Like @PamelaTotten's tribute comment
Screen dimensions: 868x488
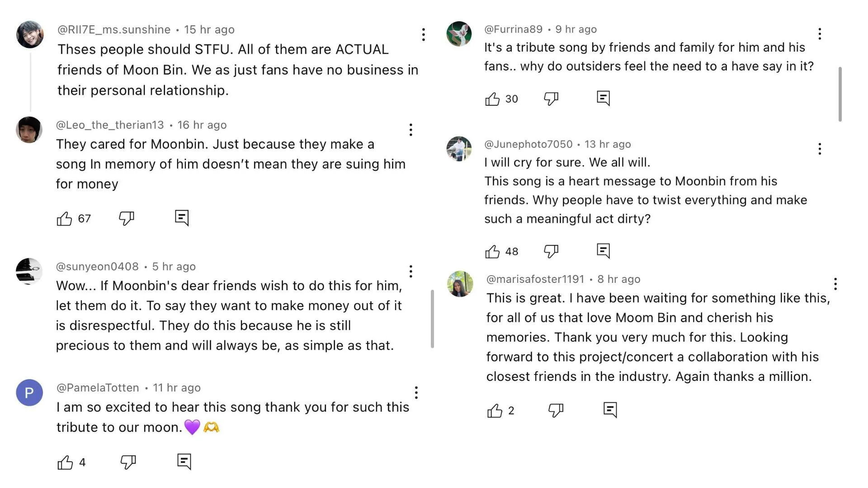(x=65, y=462)
